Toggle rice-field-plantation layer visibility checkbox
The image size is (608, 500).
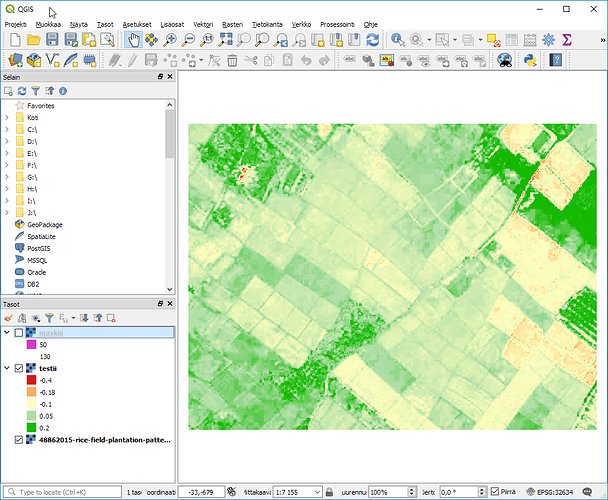[x=19, y=440]
